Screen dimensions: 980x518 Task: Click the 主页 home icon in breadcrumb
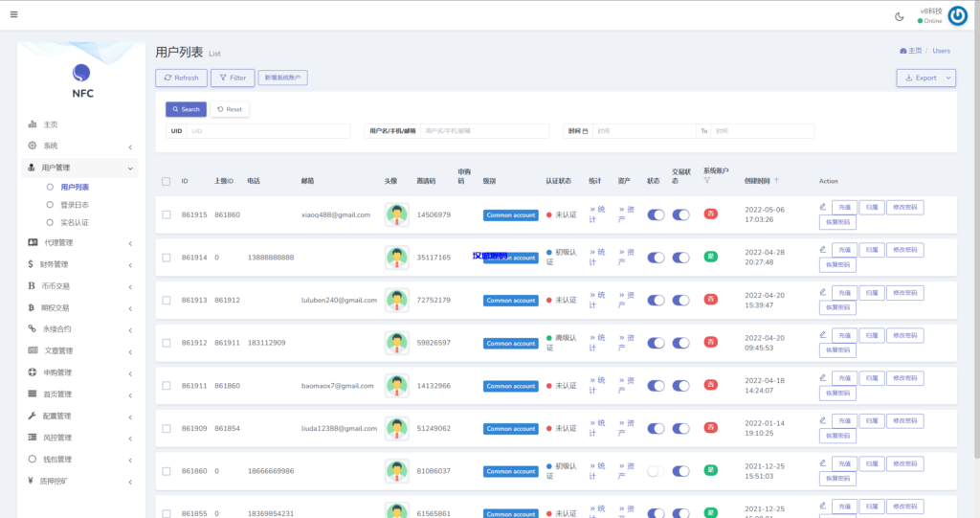903,50
